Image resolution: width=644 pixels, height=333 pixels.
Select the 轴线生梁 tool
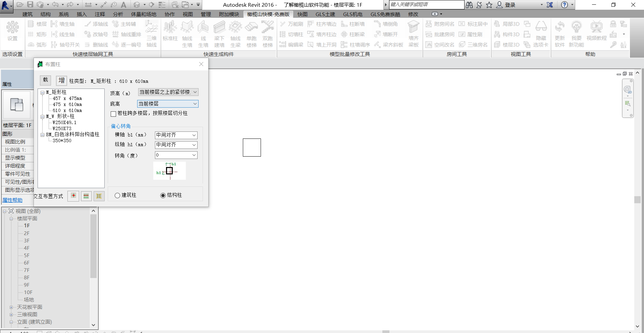click(x=235, y=34)
